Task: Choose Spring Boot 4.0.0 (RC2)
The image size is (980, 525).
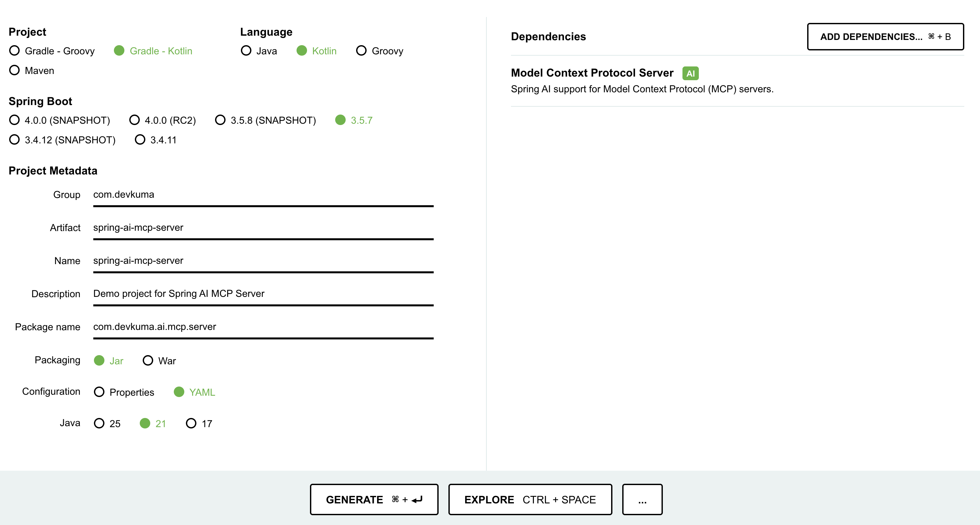Action: point(135,120)
